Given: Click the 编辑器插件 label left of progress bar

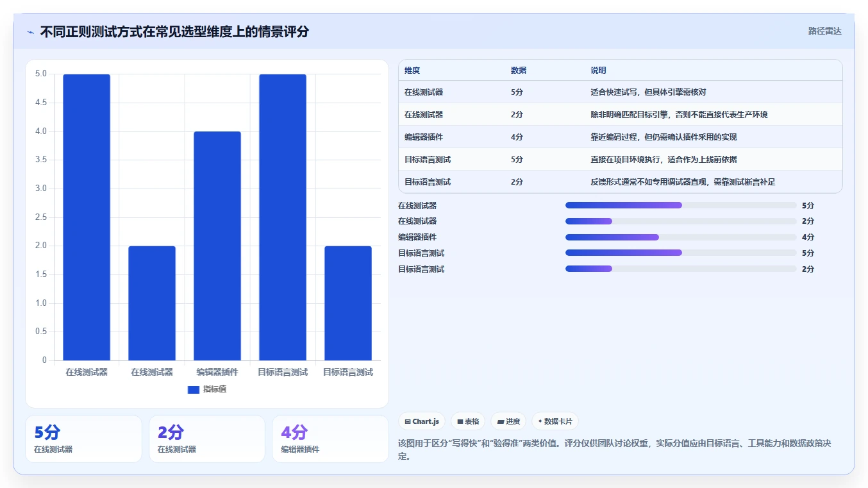Looking at the screenshot, I should point(417,237).
